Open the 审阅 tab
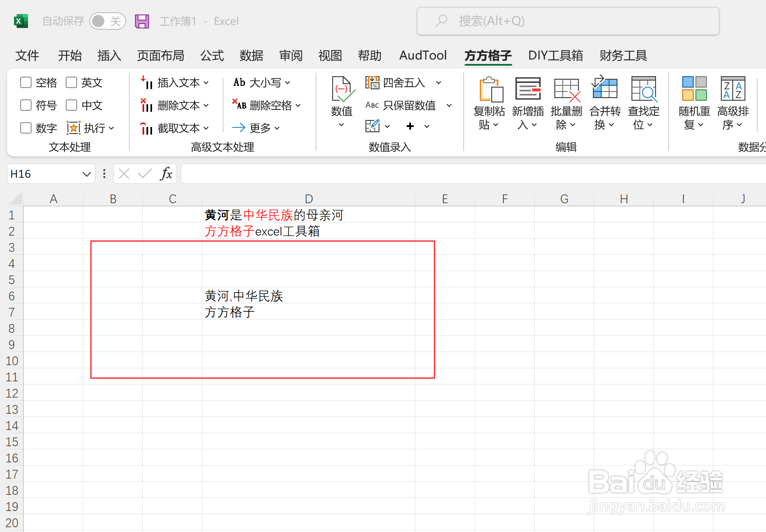The height and width of the screenshot is (532, 766). click(291, 56)
